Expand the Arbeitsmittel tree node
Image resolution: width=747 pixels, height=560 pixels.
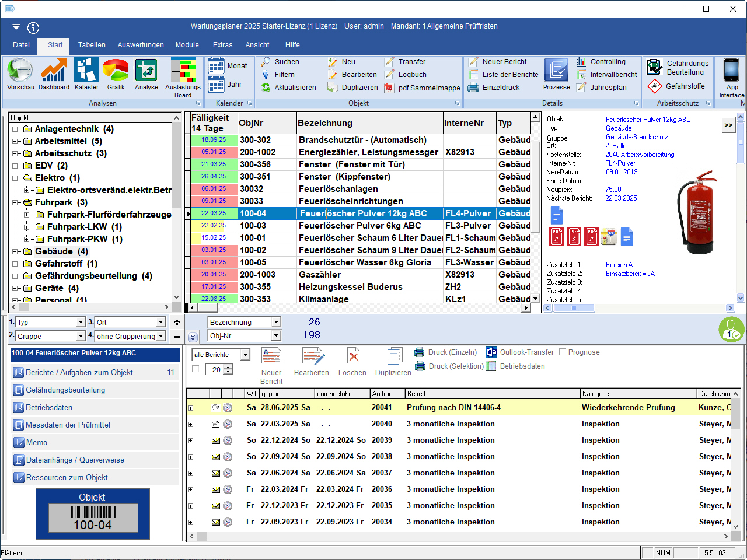point(16,142)
